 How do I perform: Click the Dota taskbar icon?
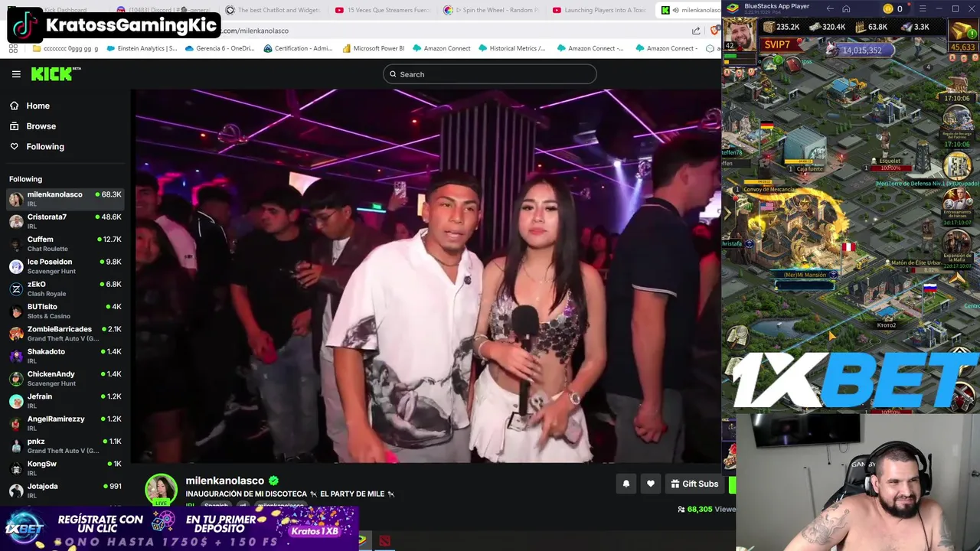pyautogui.click(x=384, y=541)
